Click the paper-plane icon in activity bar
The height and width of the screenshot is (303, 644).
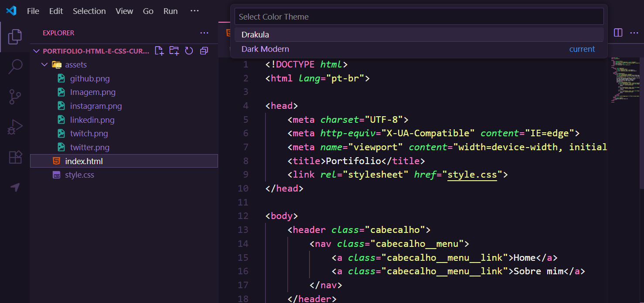15,187
